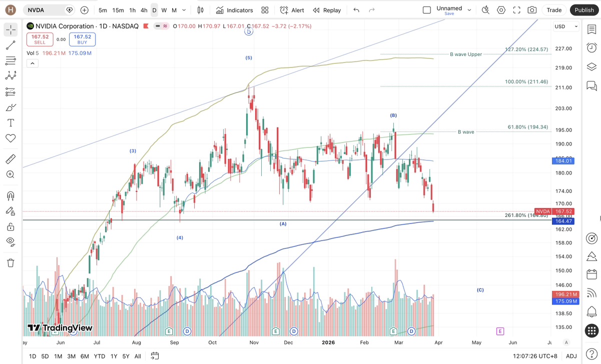The height and width of the screenshot is (364, 601).
Task: Toggle ADJ adjusted price data
Action: pos(571,356)
